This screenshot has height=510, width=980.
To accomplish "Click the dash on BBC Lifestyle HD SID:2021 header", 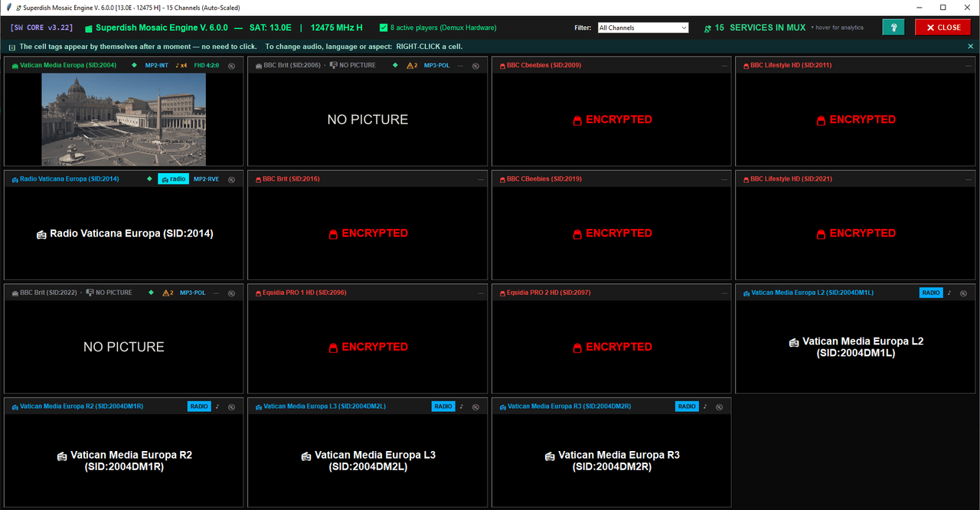I will 968,179.
